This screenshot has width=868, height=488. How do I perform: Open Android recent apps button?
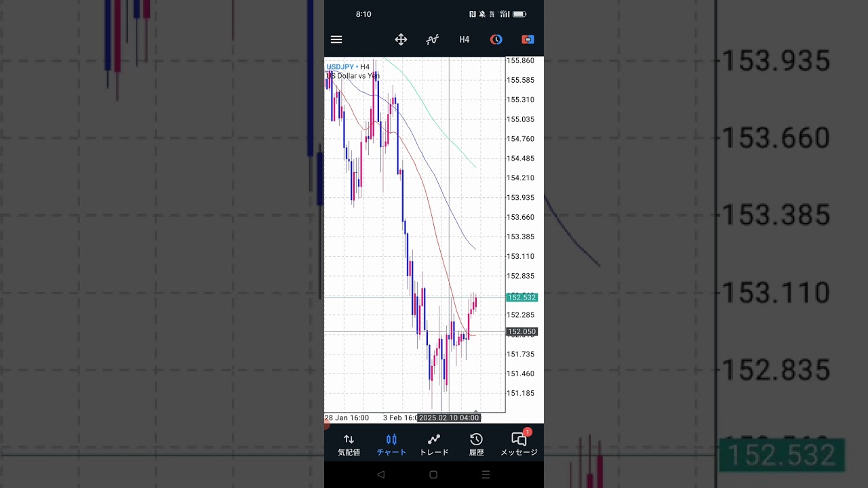pos(486,475)
